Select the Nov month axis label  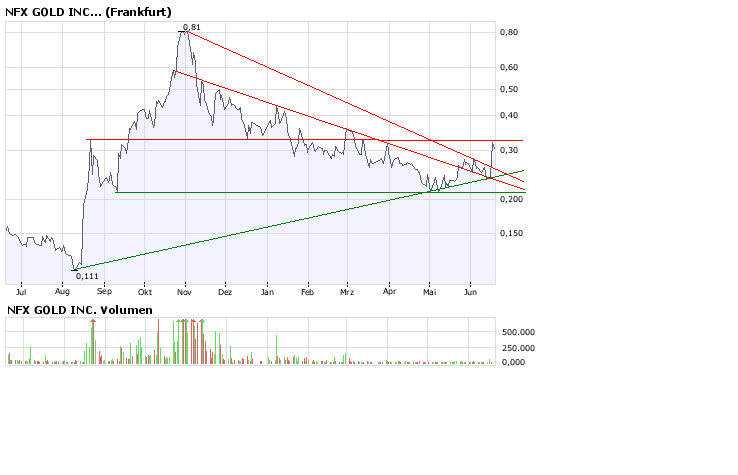click(185, 293)
